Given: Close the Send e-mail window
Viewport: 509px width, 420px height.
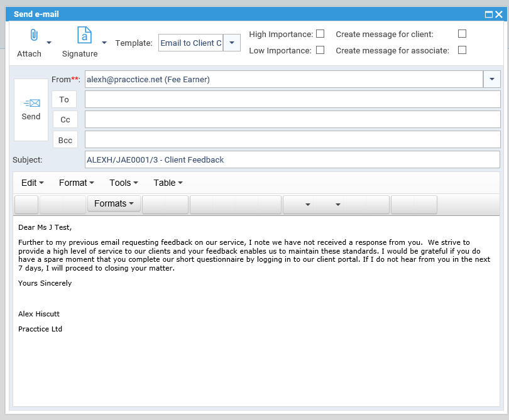Looking at the screenshot, I should [499, 14].
